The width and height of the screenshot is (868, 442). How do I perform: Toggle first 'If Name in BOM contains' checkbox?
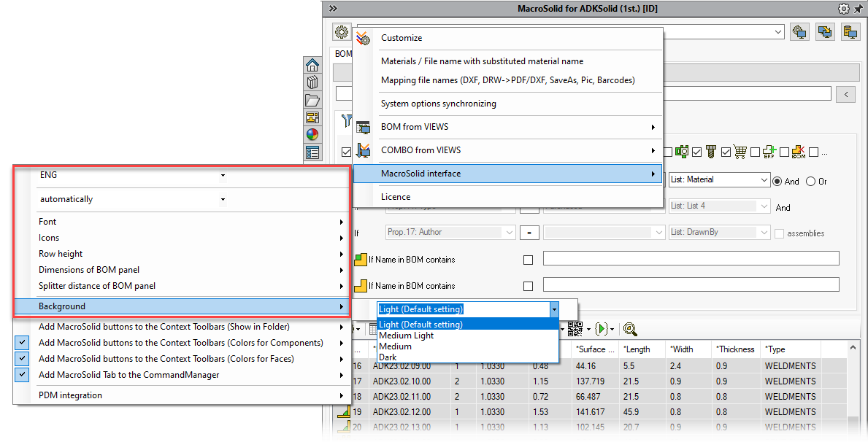528,260
